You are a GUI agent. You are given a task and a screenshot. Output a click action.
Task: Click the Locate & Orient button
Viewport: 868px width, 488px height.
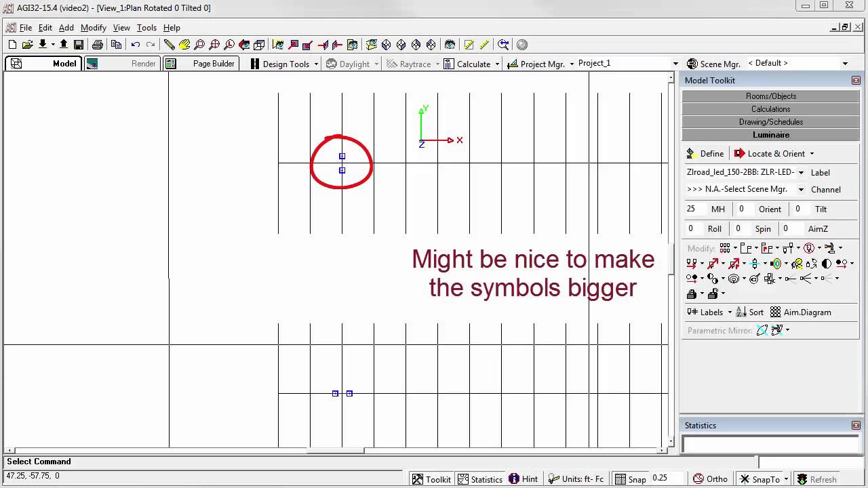(x=770, y=154)
